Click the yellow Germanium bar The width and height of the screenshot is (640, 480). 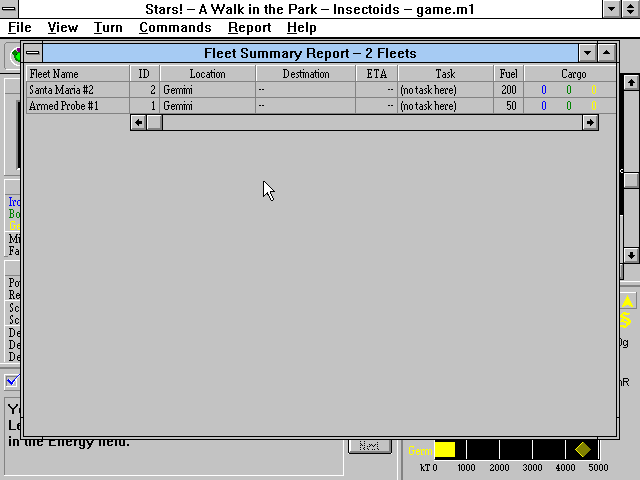tap(445, 450)
